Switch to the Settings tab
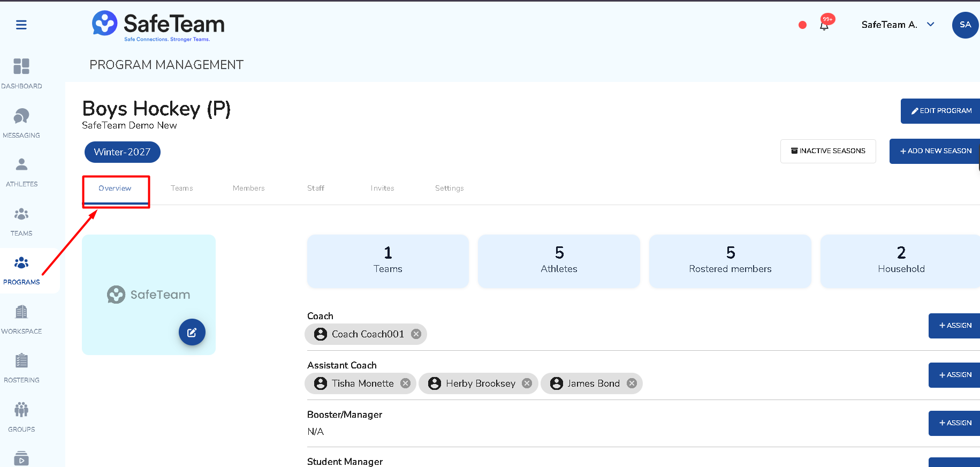The height and width of the screenshot is (467, 980). pos(450,189)
